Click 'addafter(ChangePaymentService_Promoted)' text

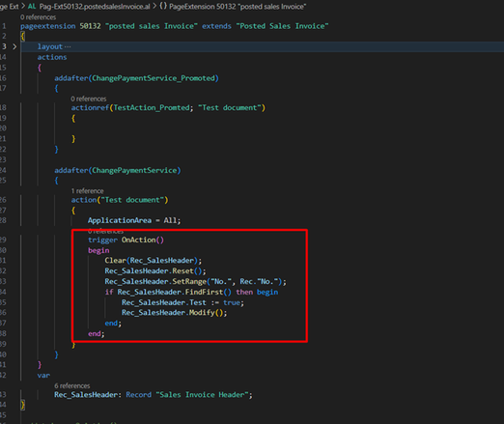pos(136,78)
